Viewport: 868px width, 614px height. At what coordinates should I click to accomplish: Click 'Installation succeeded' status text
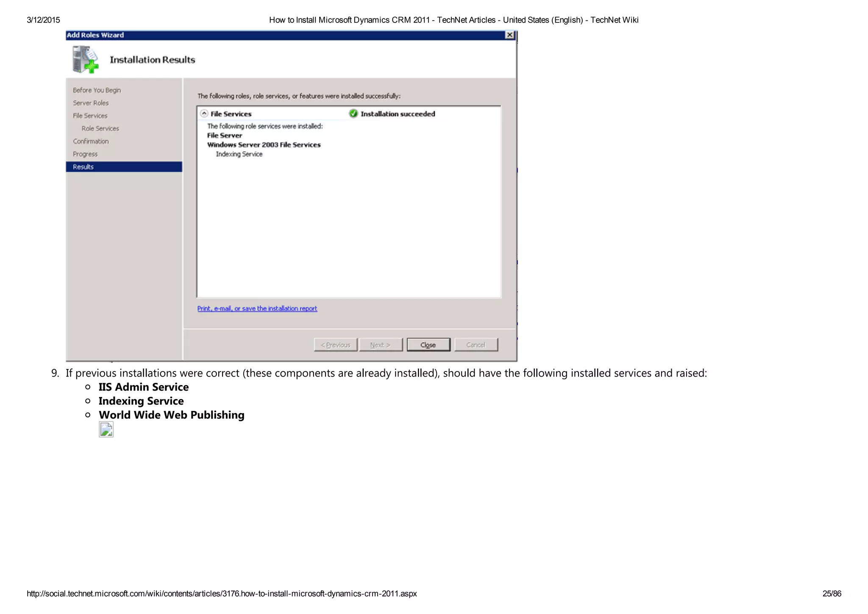pyautogui.click(x=398, y=114)
